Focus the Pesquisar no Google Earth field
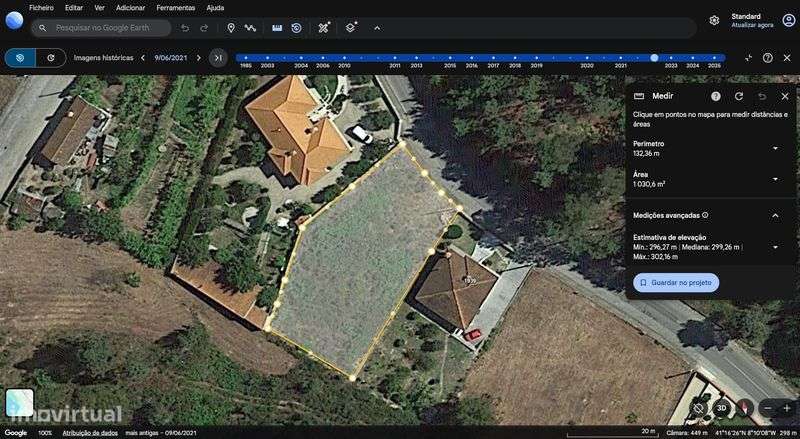 pyautogui.click(x=101, y=28)
